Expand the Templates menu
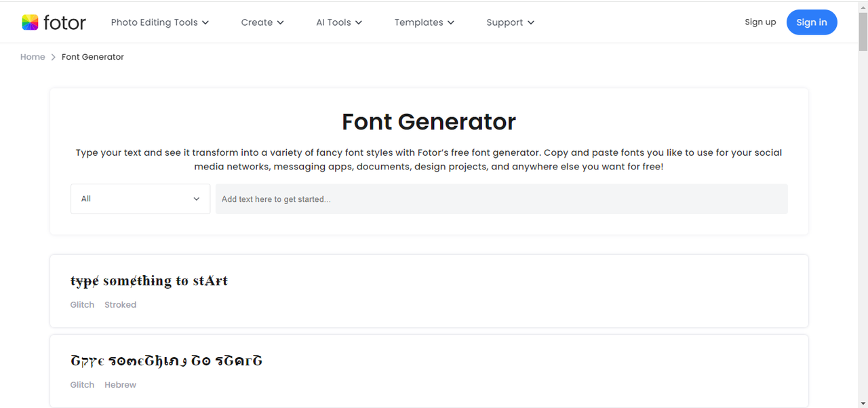The image size is (868, 408). coord(425,22)
